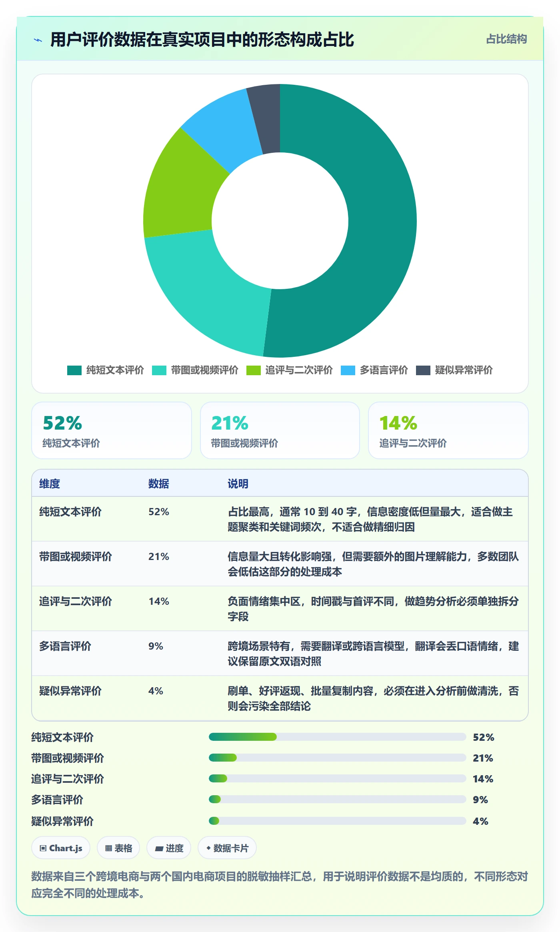Click the 维度 table column header

tap(50, 484)
